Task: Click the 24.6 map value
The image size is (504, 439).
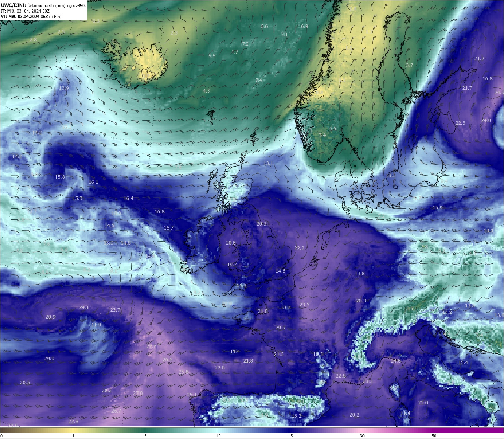Action: (396, 361)
